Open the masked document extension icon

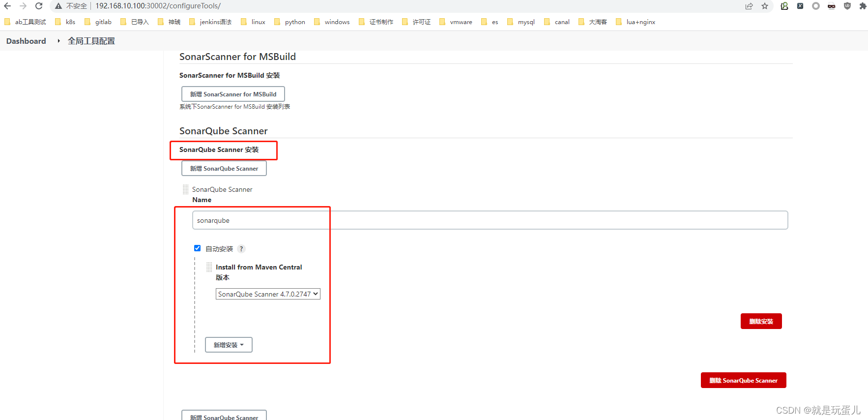832,6
